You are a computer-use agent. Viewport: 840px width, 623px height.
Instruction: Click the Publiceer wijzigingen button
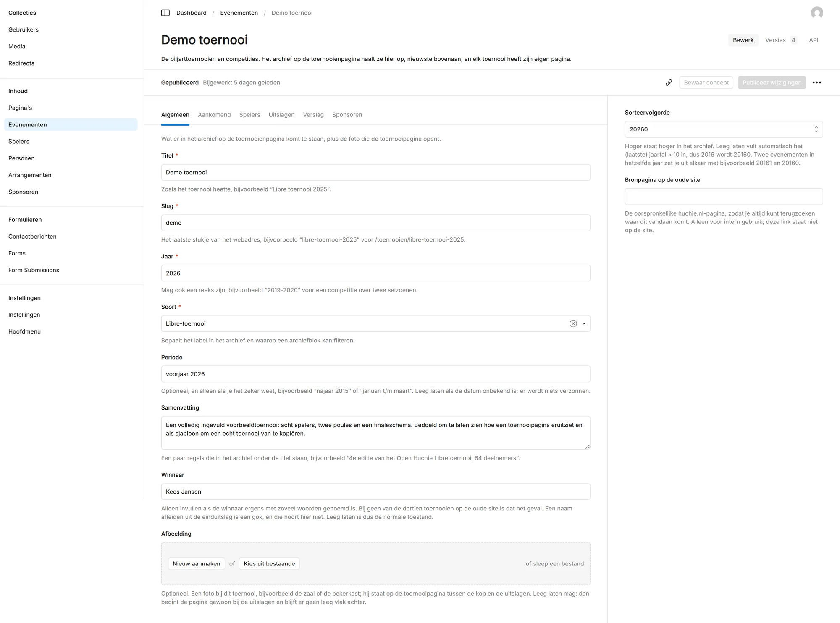(772, 83)
